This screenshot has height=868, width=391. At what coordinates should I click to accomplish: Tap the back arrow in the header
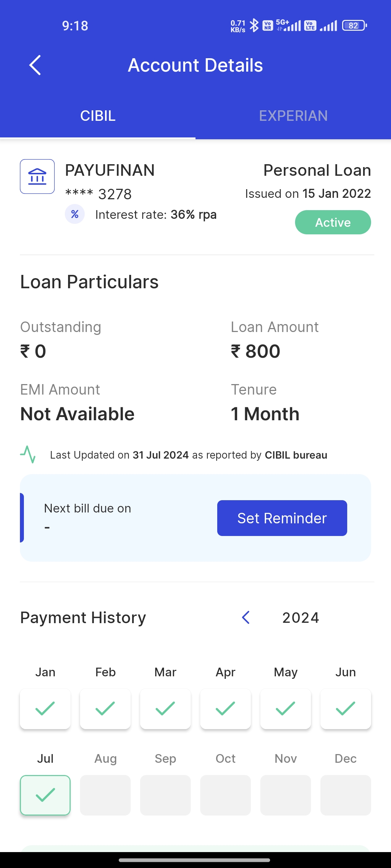coord(35,65)
